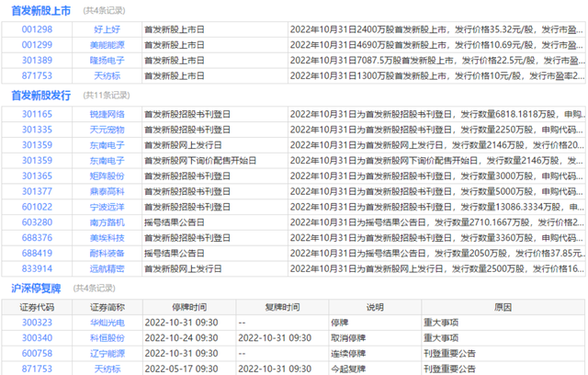
Task: Open the 南方路机 stock link
Action: 107,222
